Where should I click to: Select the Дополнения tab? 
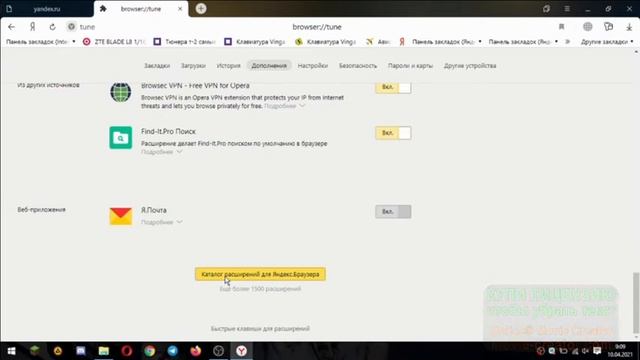(x=269, y=66)
